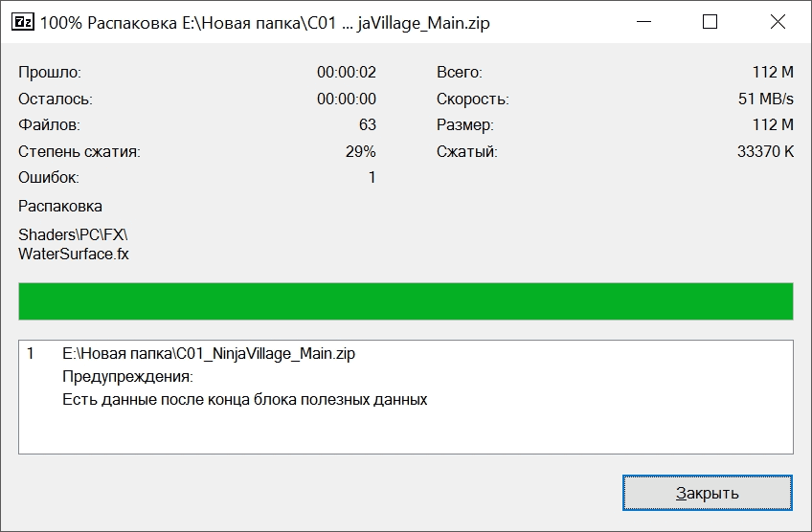Click the errors count value 1
The height and width of the screenshot is (532, 812).
coord(372,178)
